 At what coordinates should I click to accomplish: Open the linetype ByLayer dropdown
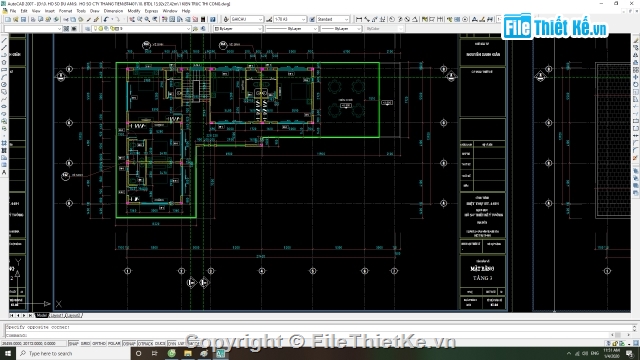coord(291,29)
